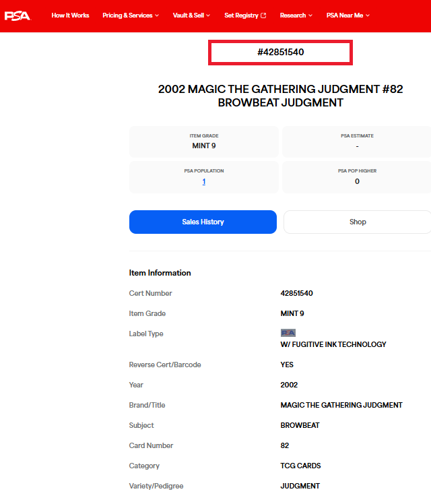The height and width of the screenshot is (504, 431).
Task: Click the Set Registry external-link icon
Action: coord(263,15)
